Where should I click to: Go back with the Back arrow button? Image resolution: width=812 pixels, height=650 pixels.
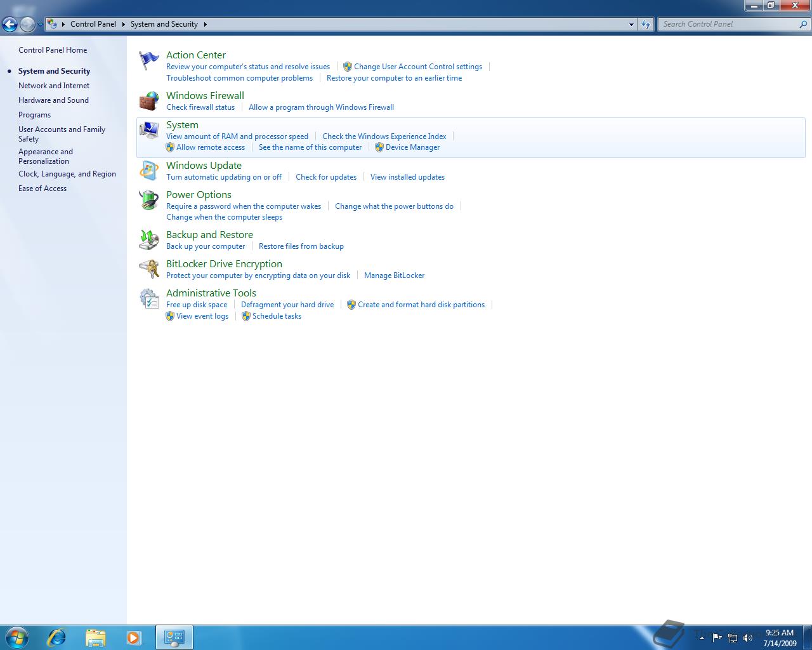10,24
